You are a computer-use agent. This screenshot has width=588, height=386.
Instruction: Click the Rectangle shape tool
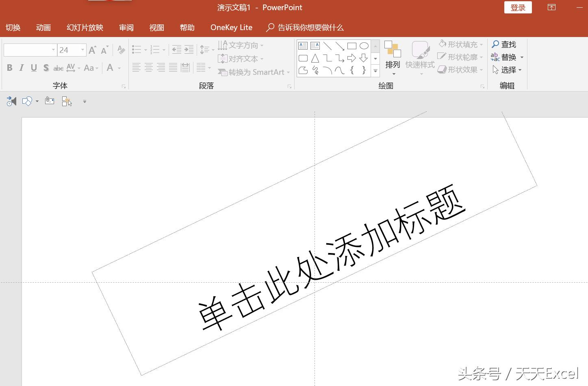coord(352,46)
